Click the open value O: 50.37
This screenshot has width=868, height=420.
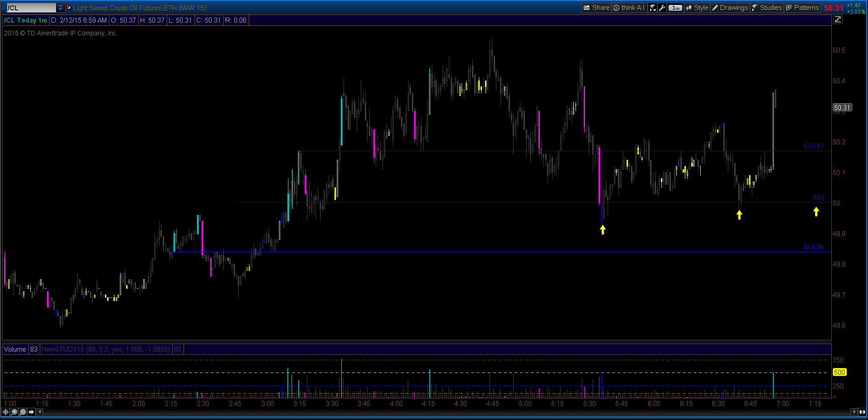click(x=123, y=20)
